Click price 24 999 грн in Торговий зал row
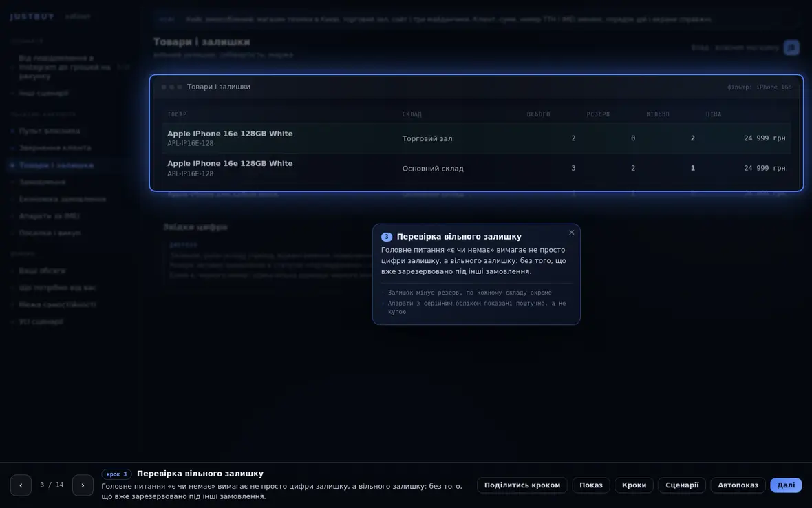This screenshot has height=508, width=812. pos(765,138)
